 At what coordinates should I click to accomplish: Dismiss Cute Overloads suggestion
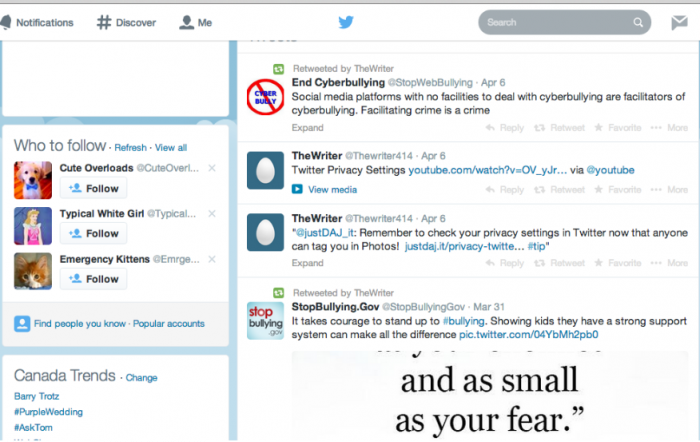pos(212,168)
